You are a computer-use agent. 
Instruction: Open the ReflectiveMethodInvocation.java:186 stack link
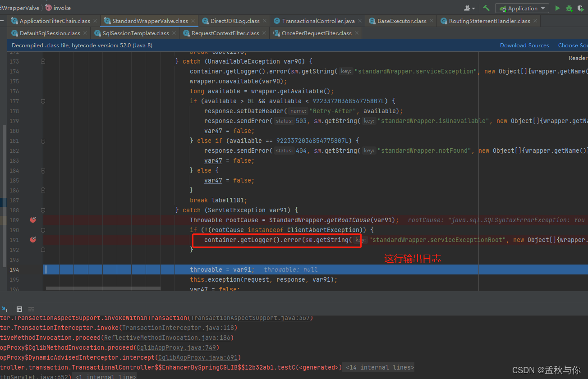[167, 338]
